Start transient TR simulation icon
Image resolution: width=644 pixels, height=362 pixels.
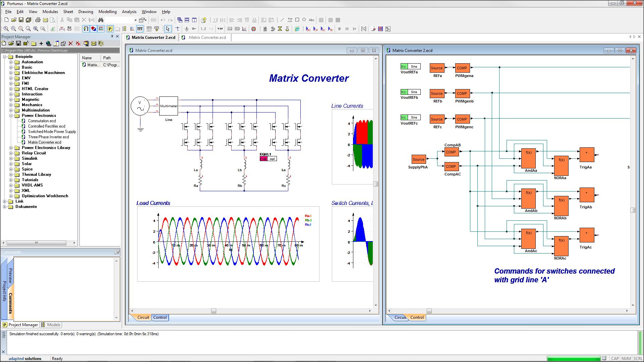(330, 29)
